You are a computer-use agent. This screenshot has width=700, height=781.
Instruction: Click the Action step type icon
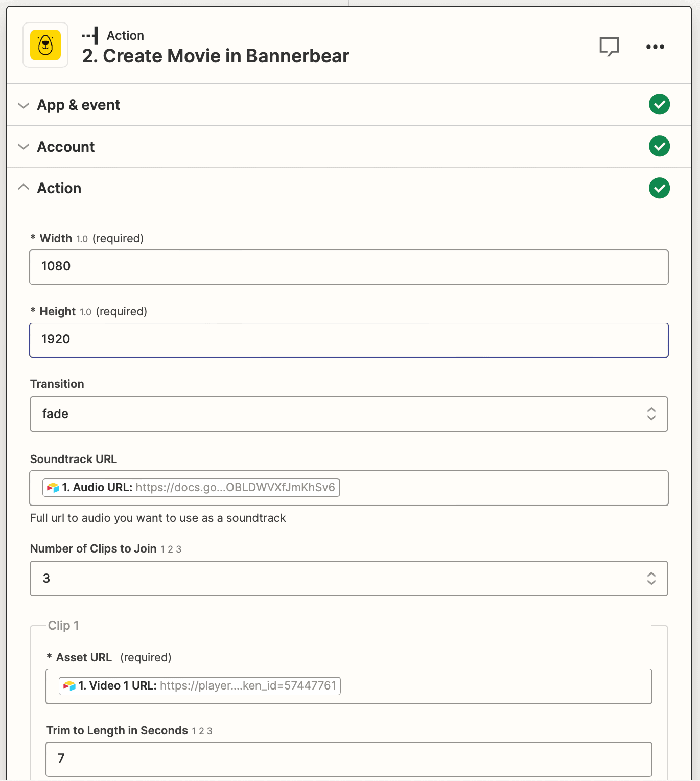(x=91, y=35)
